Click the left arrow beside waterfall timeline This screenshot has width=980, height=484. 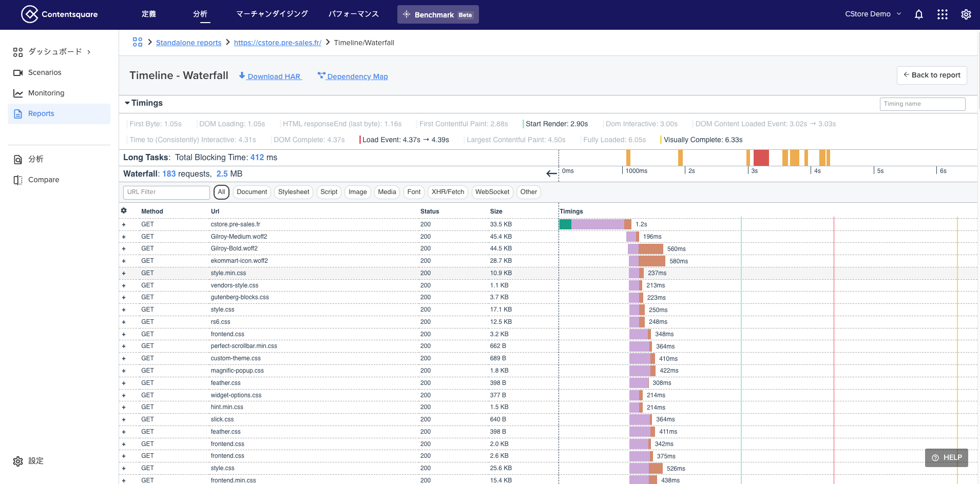(x=551, y=173)
